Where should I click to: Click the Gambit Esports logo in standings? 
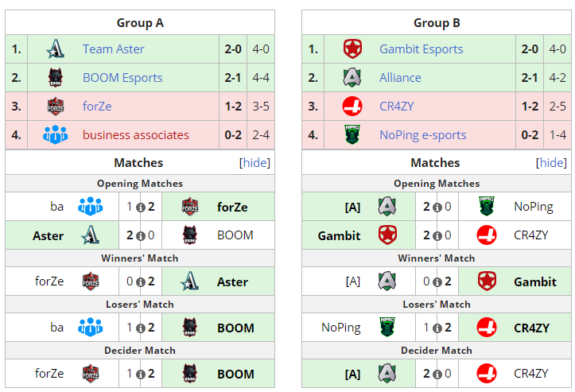coord(352,49)
